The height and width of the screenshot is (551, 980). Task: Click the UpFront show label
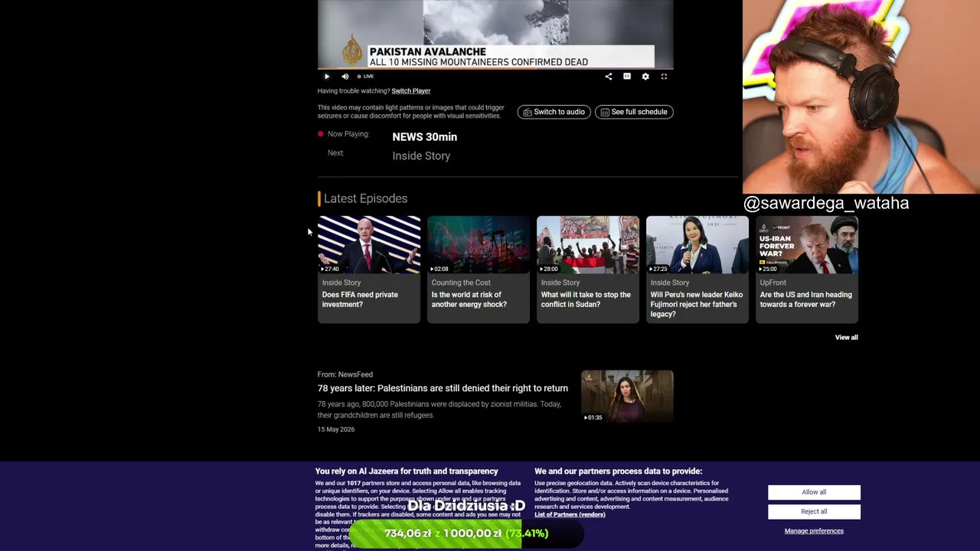click(x=773, y=283)
